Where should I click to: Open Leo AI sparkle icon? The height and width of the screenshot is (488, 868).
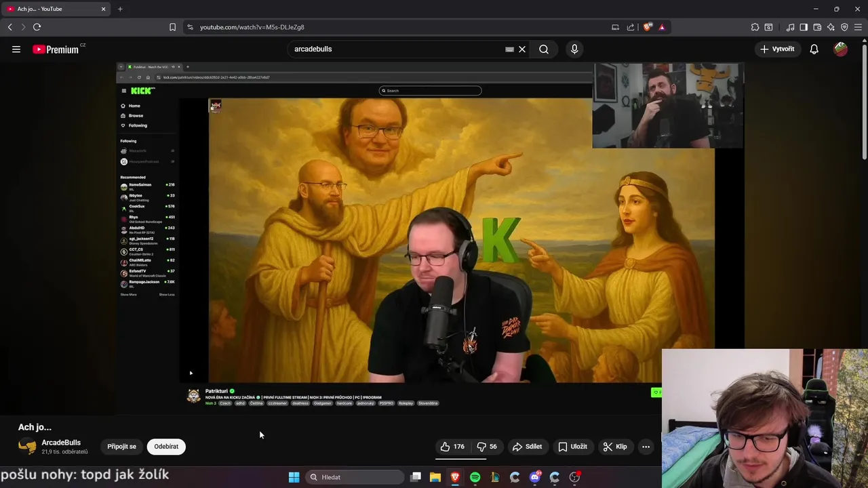[x=831, y=27]
